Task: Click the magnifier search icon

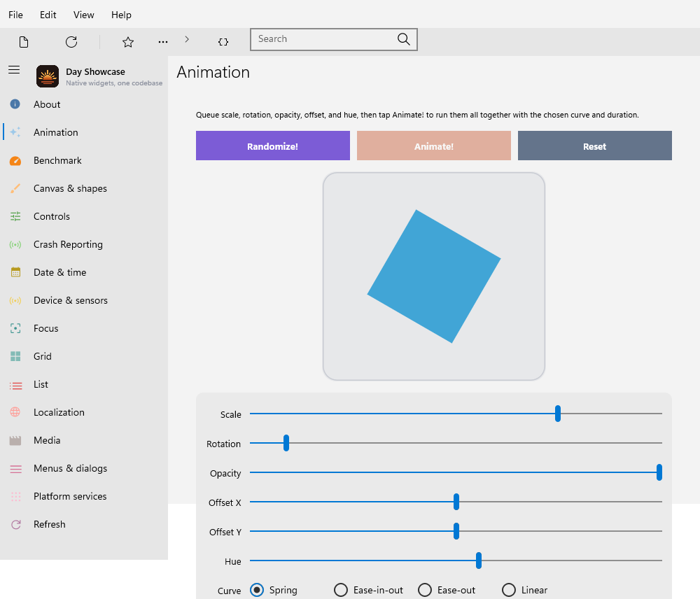Action: (404, 38)
